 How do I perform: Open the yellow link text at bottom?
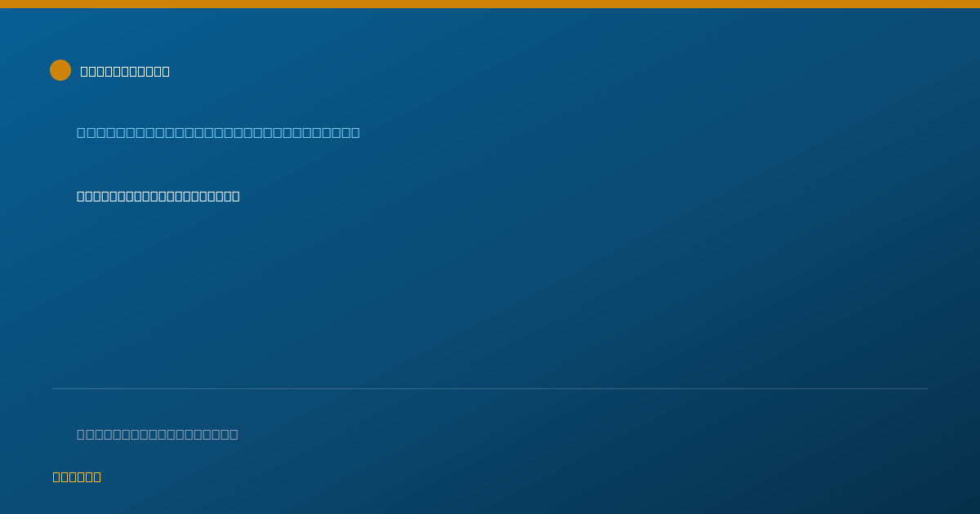pyautogui.click(x=77, y=476)
